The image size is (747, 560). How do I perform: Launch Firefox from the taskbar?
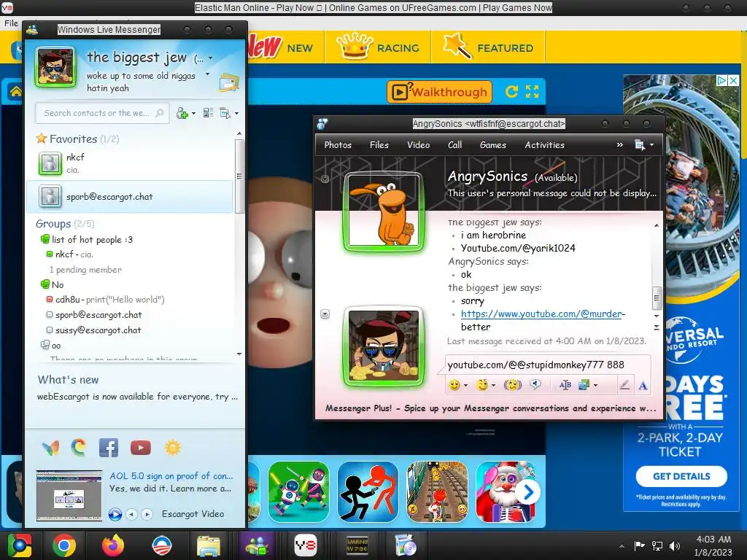[112, 545]
